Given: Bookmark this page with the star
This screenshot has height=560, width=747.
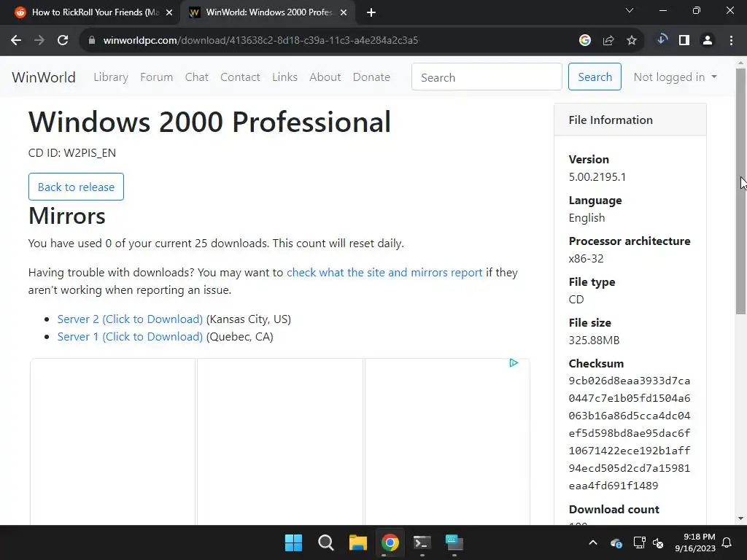Looking at the screenshot, I should coord(632,41).
